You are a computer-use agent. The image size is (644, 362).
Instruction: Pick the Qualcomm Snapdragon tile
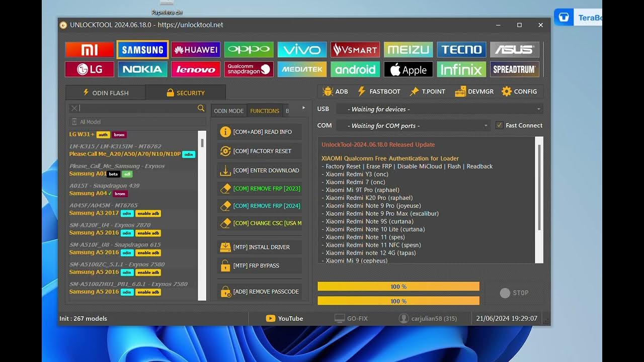pyautogui.click(x=249, y=69)
